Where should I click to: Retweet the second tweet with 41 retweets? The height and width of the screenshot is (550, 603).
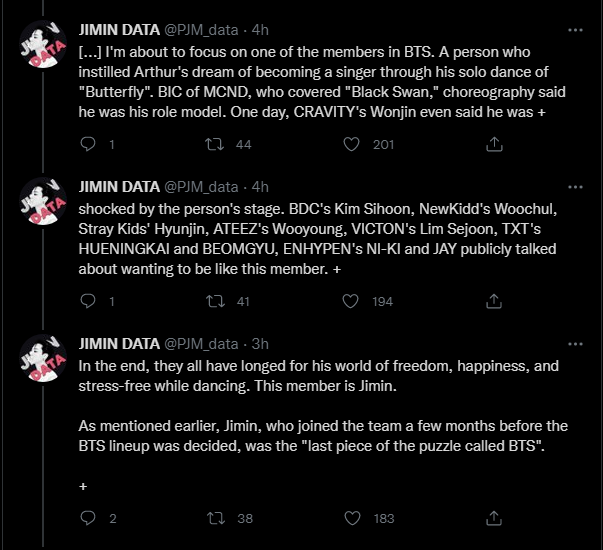click(x=216, y=301)
